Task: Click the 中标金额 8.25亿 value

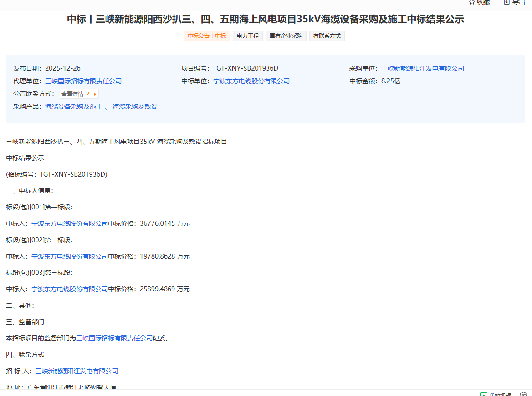Action: pyautogui.click(x=390, y=81)
